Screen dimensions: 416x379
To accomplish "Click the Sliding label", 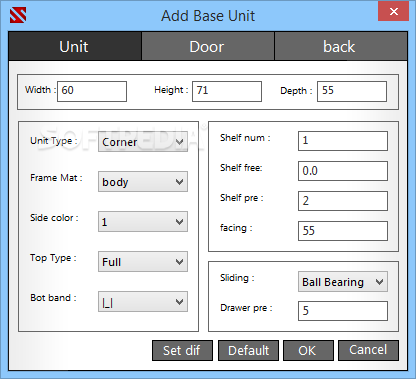I will (237, 278).
